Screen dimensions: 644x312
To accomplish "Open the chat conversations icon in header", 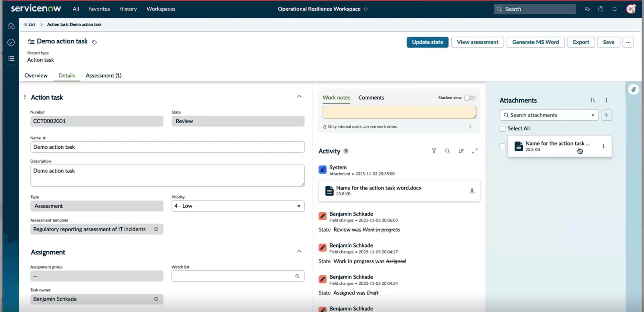I will (587, 9).
